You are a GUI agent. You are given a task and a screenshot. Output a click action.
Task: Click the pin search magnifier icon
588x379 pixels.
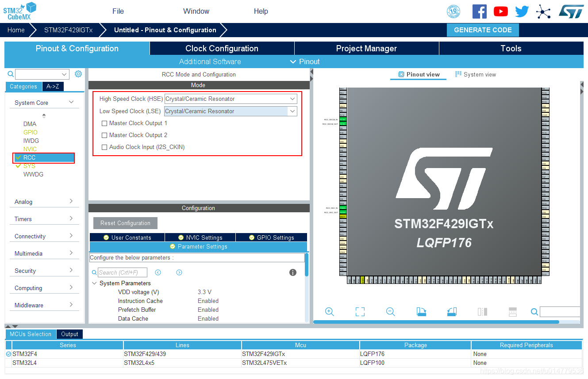[534, 312]
